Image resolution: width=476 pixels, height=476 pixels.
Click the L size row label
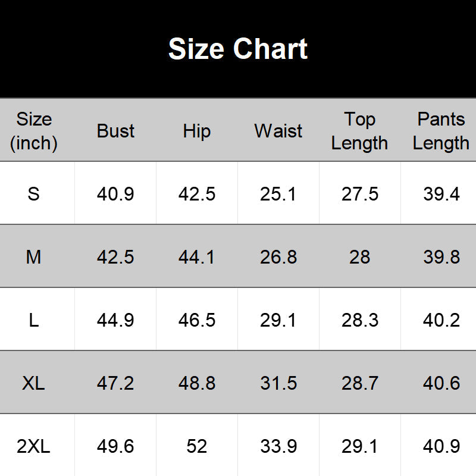coord(34,320)
